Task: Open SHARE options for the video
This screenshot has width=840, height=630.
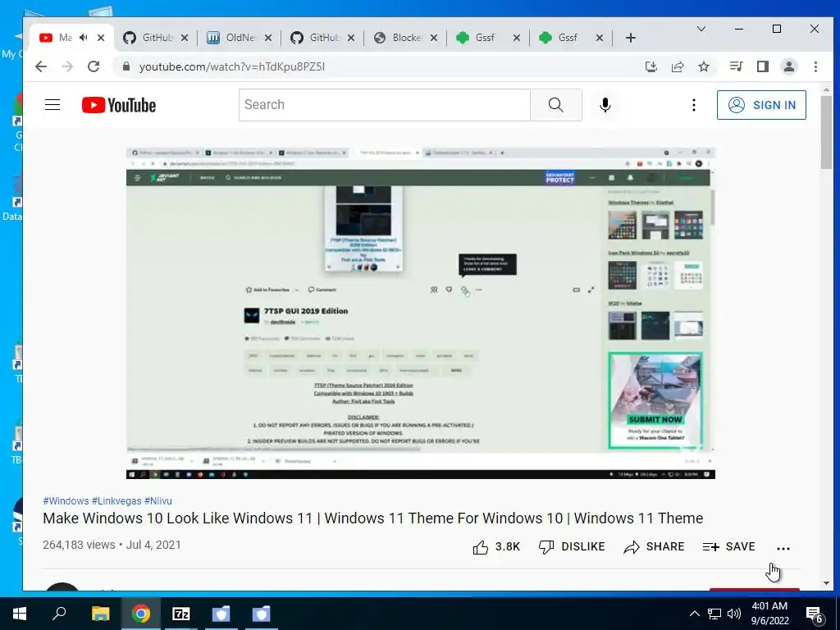Action: point(654,547)
